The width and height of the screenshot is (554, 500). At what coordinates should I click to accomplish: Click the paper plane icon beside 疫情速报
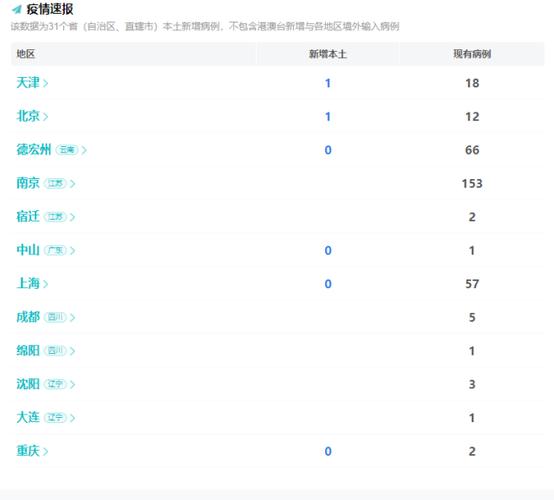tap(17, 9)
